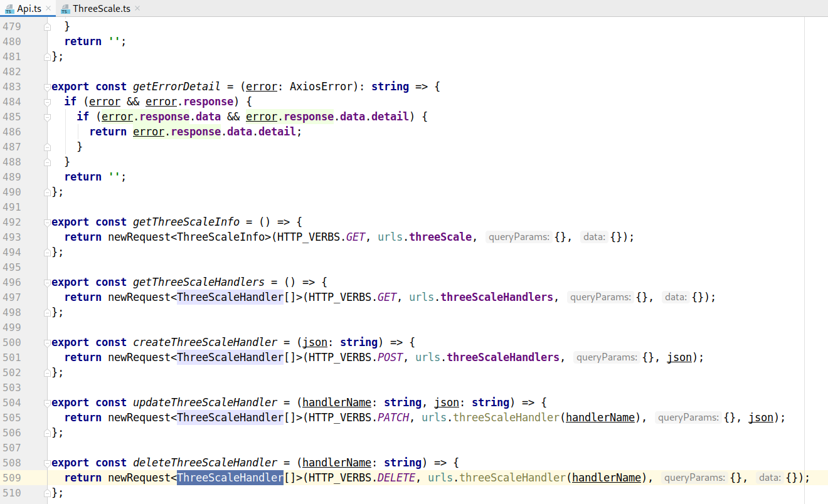828x504 pixels.
Task: Click line number 501 in the gutter
Action: (x=12, y=357)
